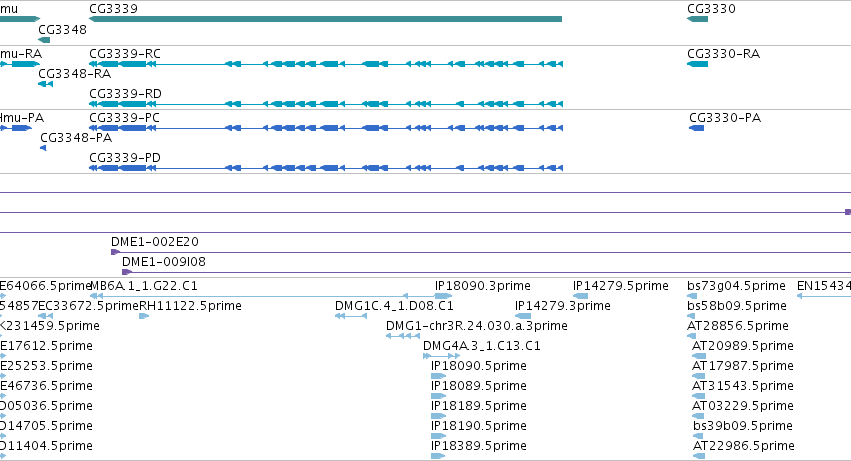Viewport: 851px width, 461px height.
Task: Open the CG3339-RC transcript label
Action: [x=125, y=54]
